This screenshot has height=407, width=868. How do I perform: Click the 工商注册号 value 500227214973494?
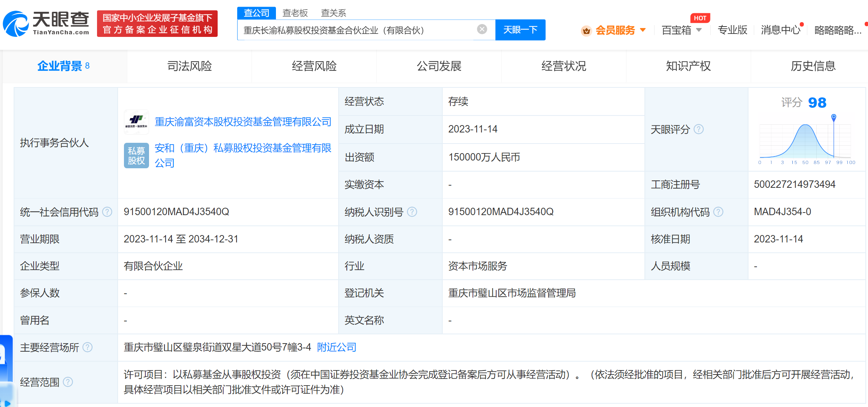tap(795, 184)
